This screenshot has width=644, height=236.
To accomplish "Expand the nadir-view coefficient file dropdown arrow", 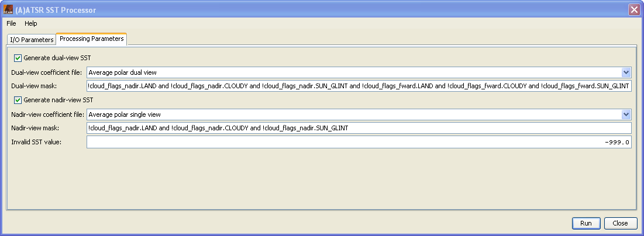I will (626, 114).
